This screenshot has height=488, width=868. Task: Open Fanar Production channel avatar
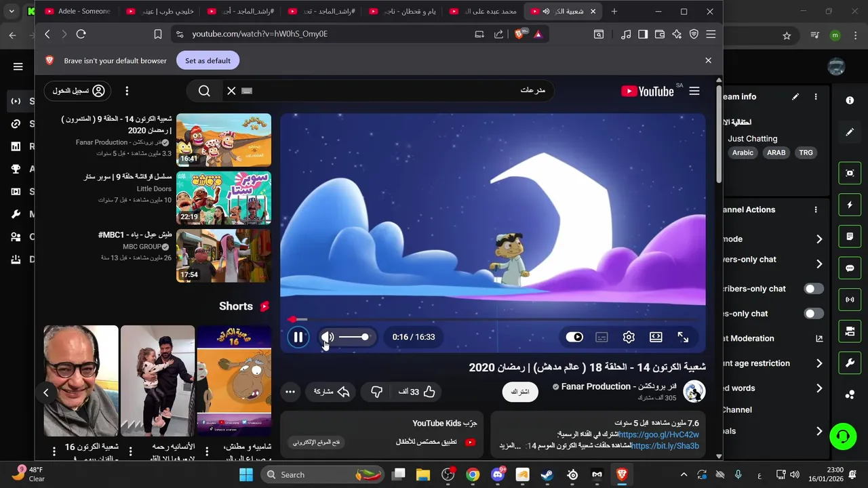694,391
